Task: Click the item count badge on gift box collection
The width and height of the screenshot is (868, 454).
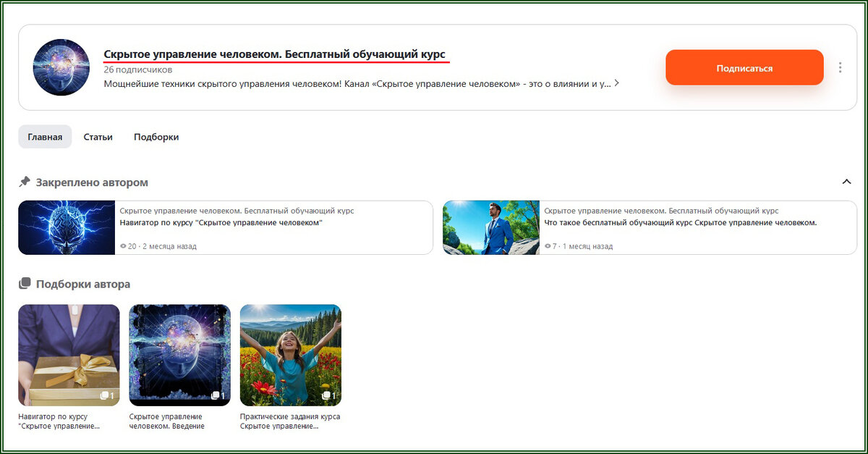Action: coord(107,395)
